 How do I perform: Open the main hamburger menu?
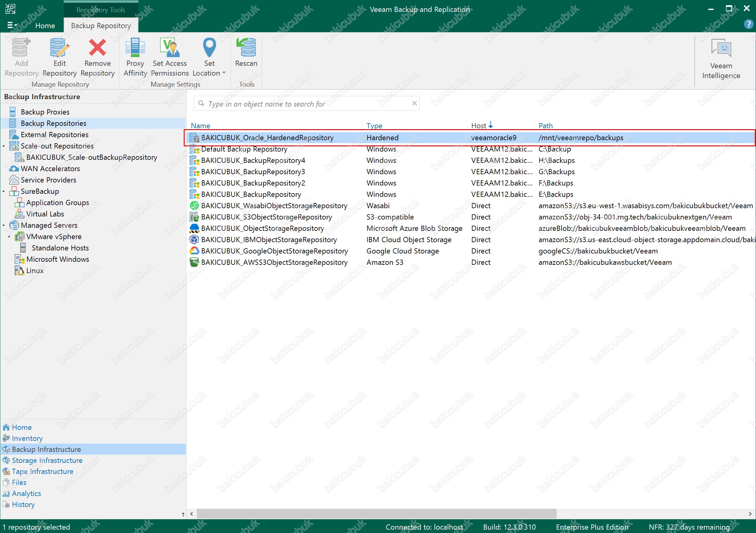coord(12,25)
